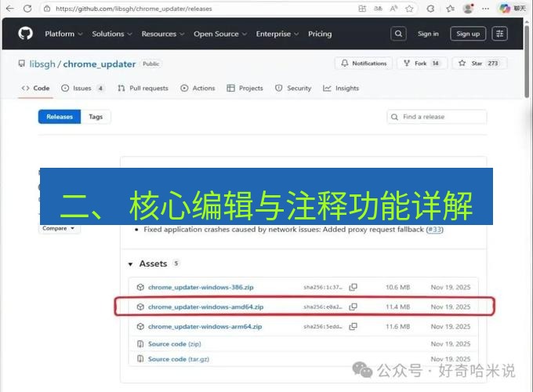Click the site info lock icon by the URL
This screenshot has height=392, width=533.
coord(47,9)
